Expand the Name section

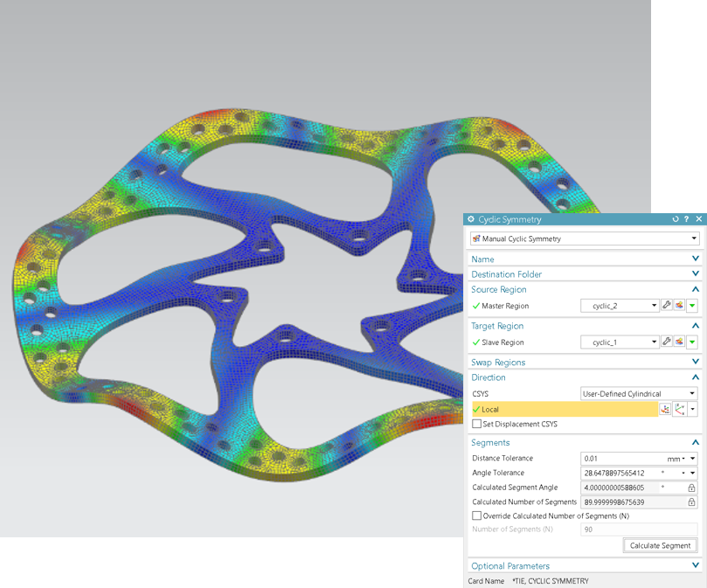(x=694, y=259)
